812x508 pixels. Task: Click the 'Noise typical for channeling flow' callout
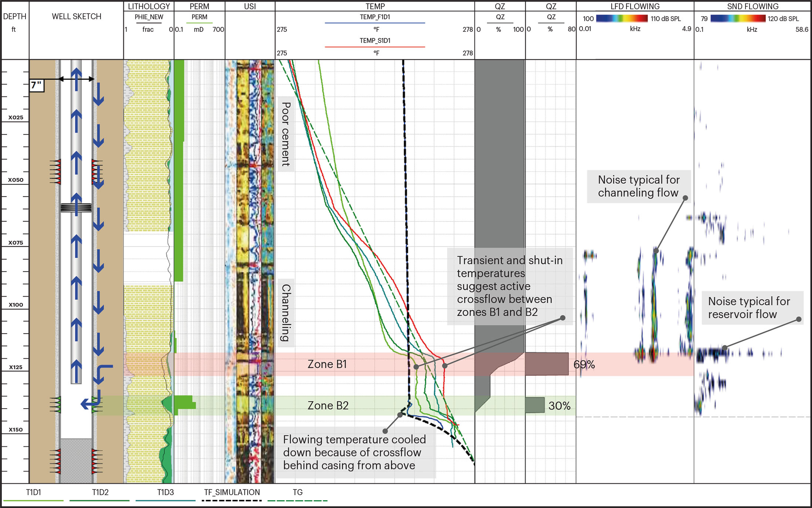639,186
